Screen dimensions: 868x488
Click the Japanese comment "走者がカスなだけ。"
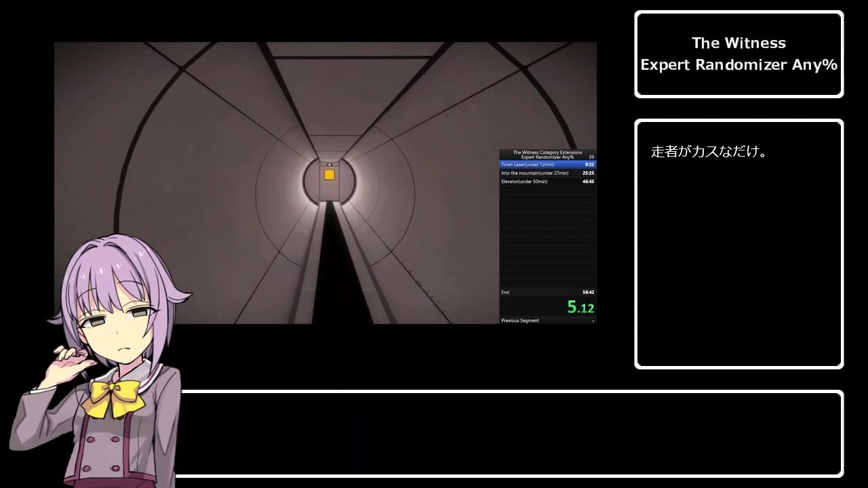pyautogui.click(x=709, y=152)
